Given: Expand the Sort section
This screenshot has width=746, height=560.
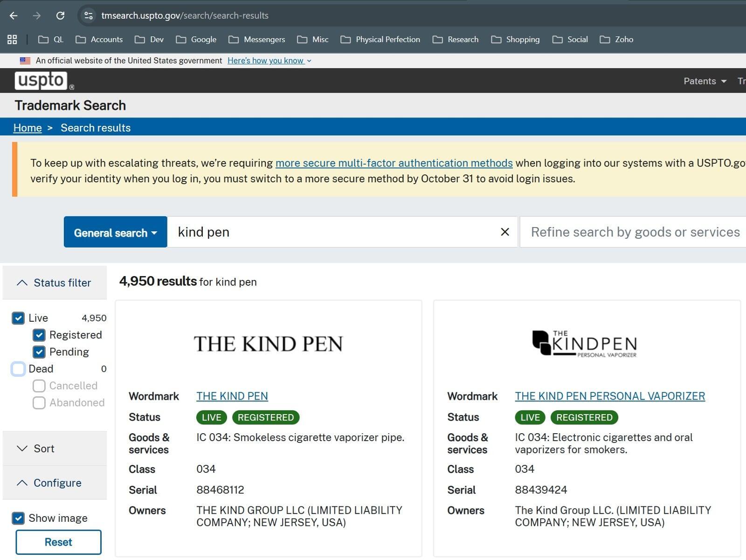Looking at the screenshot, I should pyautogui.click(x=55, y=449).
